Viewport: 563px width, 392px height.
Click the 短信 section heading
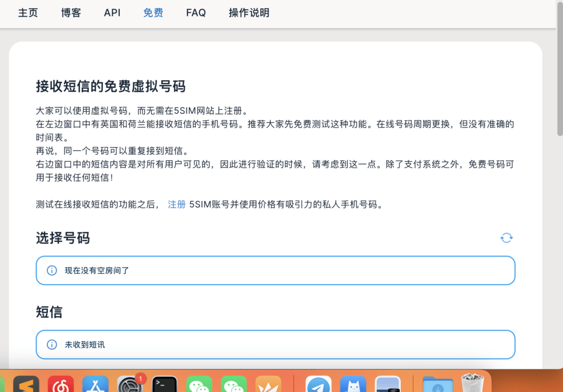[x=49, y=312]
